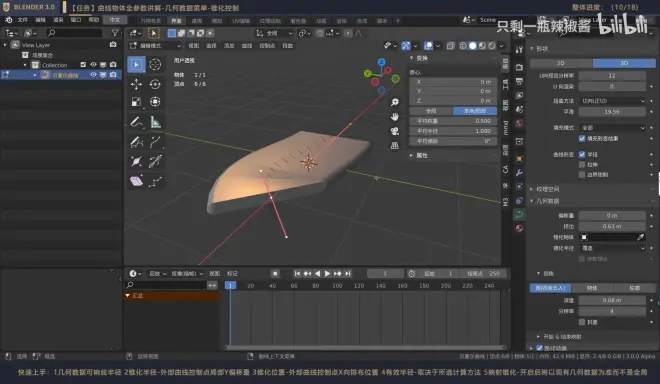Image resolution: width=660 pixels, height=384 pixels.
Task: Hide the selected curve object eye icon
Action: (93, 75)
